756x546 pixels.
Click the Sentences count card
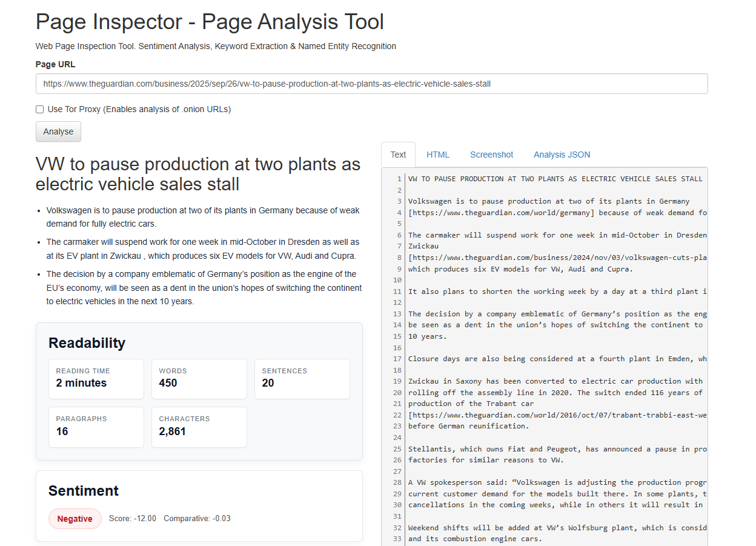tap(302, 379)
